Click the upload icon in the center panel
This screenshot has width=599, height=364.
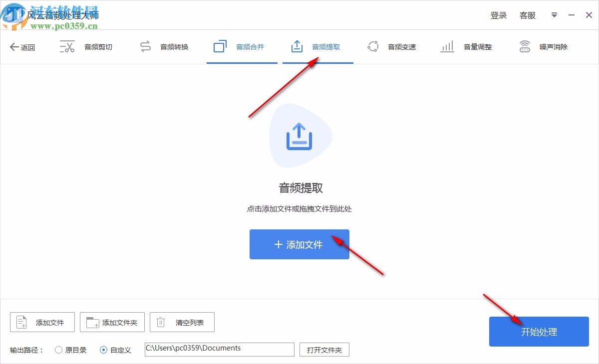tap(299, 136)
